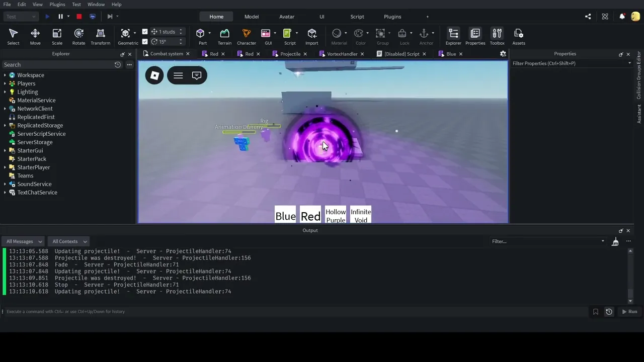Image resolution: width=644 pixels, height=362 pixels.
Task: Open the Combat system script tab
Action: coord(167,54)
